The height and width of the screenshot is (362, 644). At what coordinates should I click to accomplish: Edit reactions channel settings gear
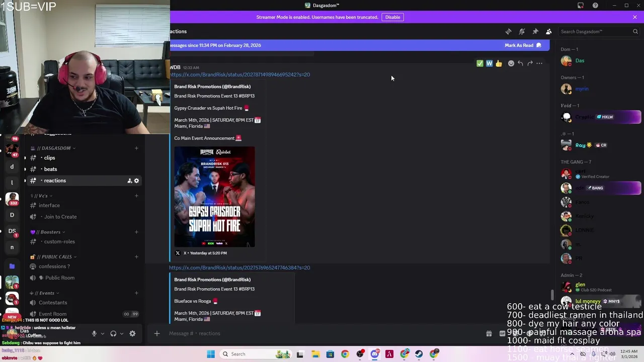tap(136, 180)
